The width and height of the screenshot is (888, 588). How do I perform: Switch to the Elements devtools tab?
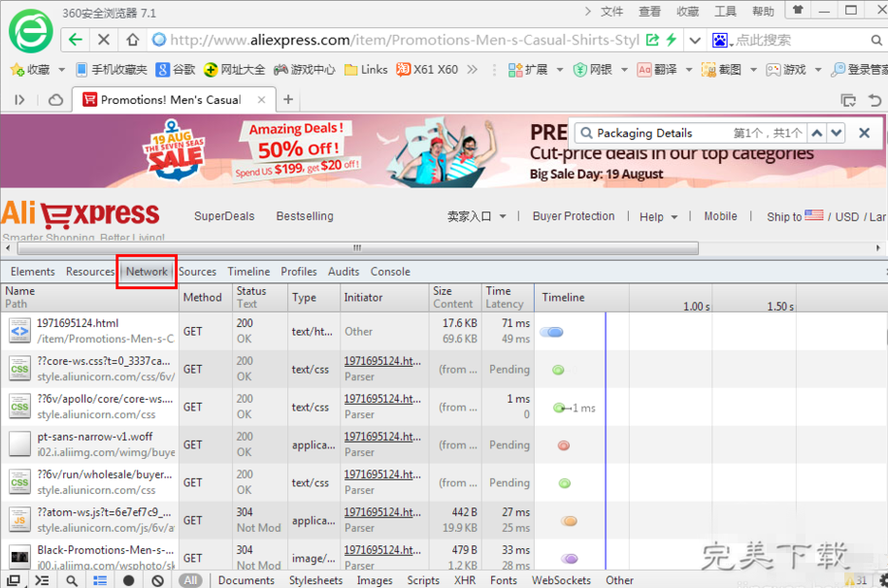[x=33, y=272]
